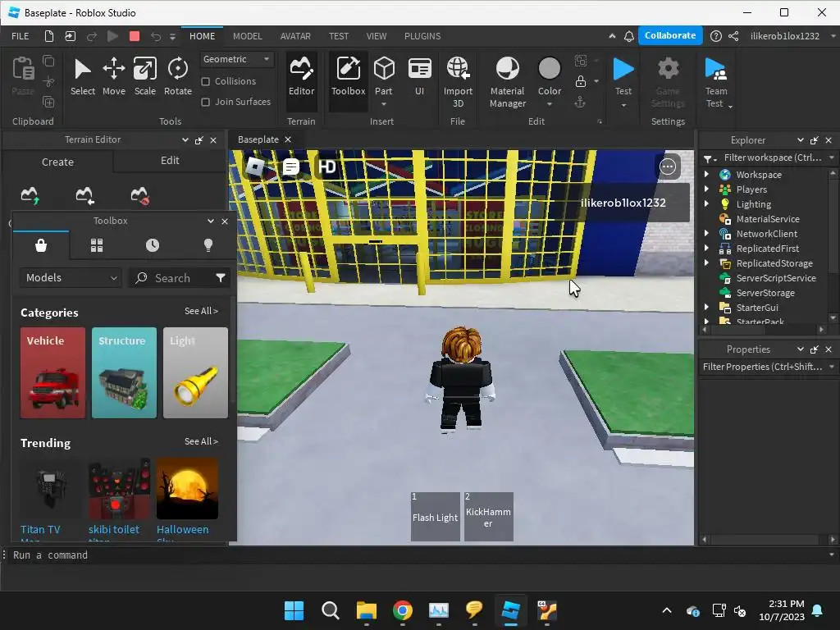Open the Toolbox Inventory grid tab
The height and width of the screenshot is (630, 840).
coord(97,245)
